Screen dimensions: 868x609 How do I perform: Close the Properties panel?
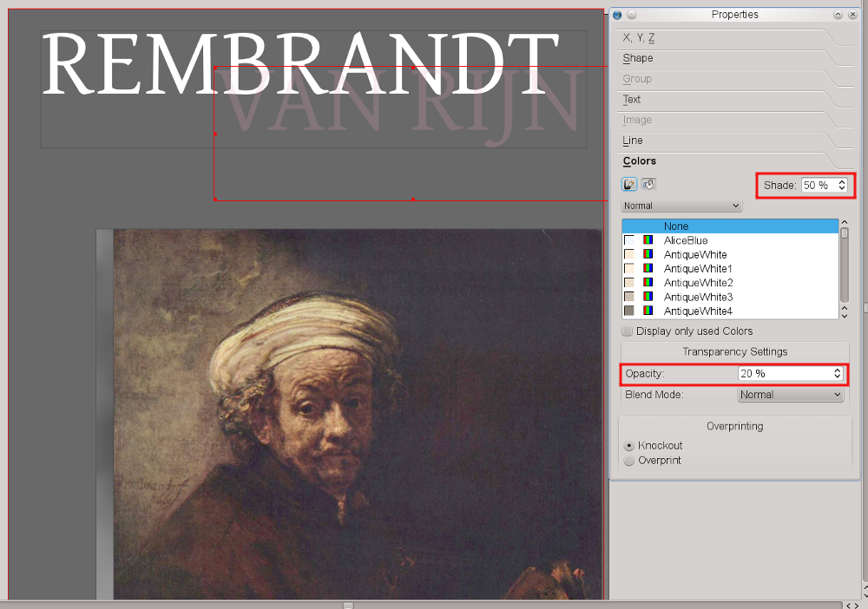click(x=852, y=15)
